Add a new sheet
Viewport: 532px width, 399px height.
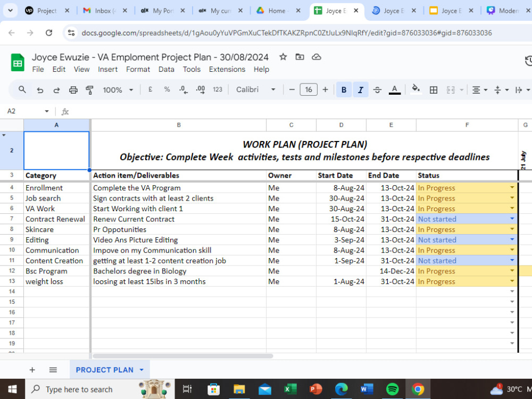(x=32, y=370)
